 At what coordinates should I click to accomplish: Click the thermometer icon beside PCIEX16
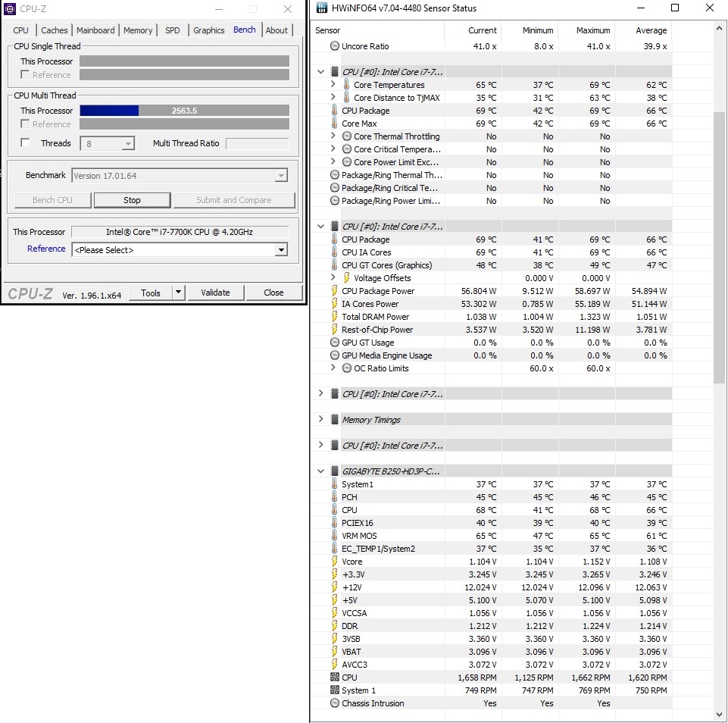coord(334,522)
